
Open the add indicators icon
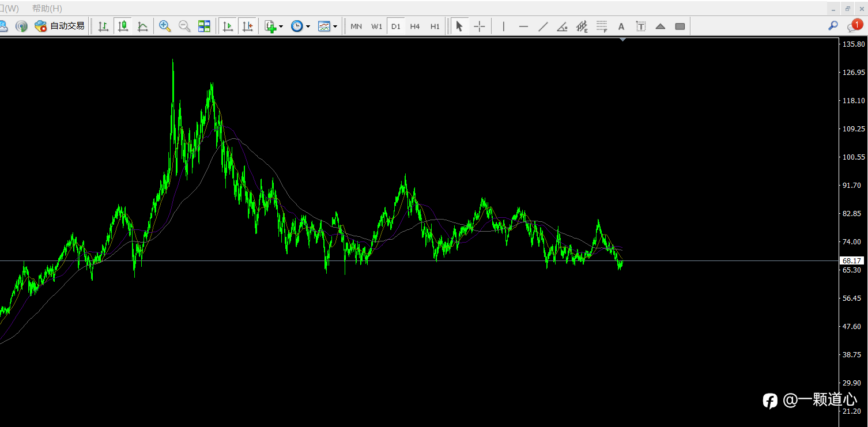point(270,26)
